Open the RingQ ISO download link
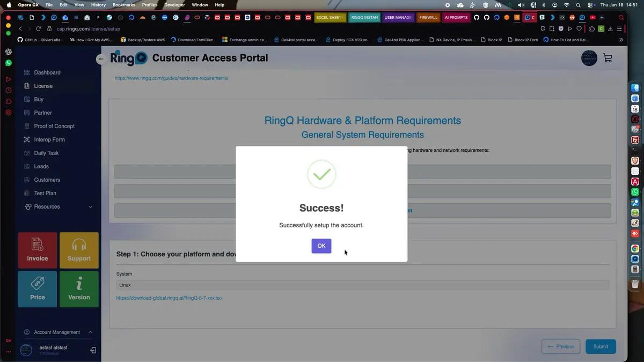 click(169, 298)
